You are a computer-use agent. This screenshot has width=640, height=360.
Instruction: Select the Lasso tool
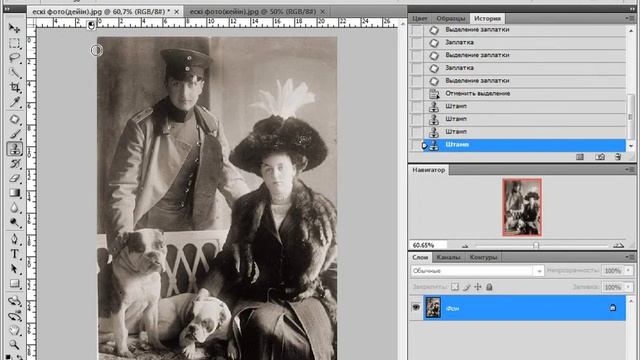point(14,58)
